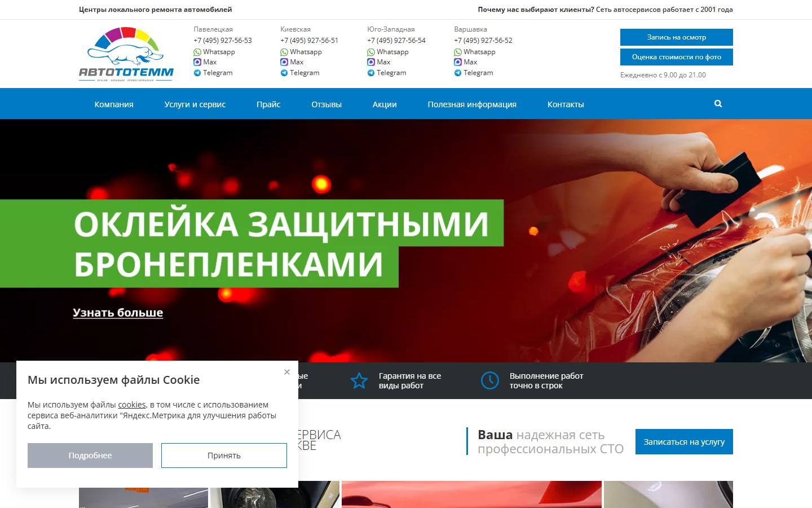Click Telegram text link under Варшавка
The image size is (812, 508).
478,73
